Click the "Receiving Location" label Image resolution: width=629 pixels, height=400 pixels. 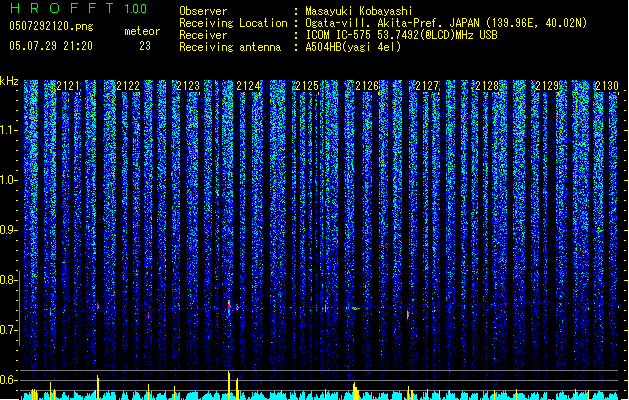pos(233,23)
